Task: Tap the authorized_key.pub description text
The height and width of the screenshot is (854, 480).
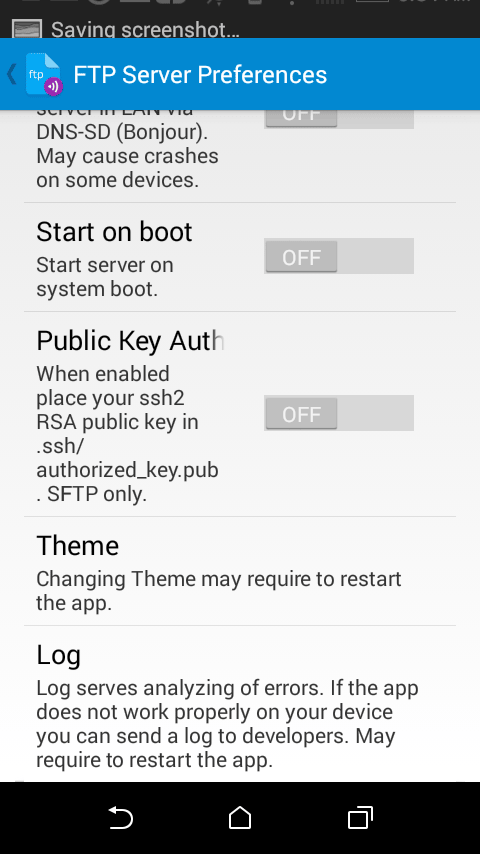Action: [x=127, y=434]
